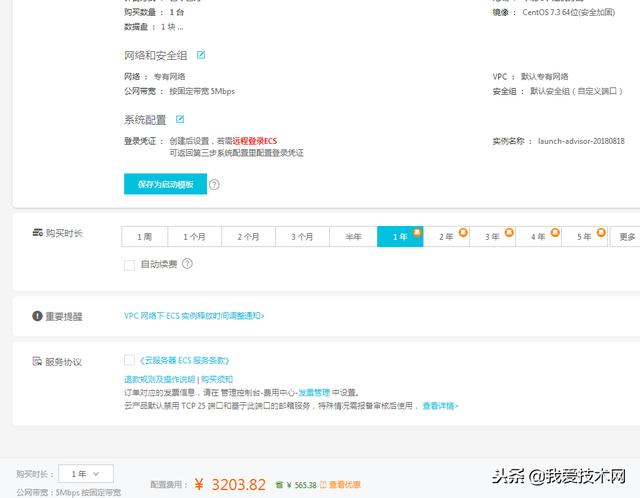Select the 3 个月 duration
This screenshot has height=498, width=640.
coord(302,237)
